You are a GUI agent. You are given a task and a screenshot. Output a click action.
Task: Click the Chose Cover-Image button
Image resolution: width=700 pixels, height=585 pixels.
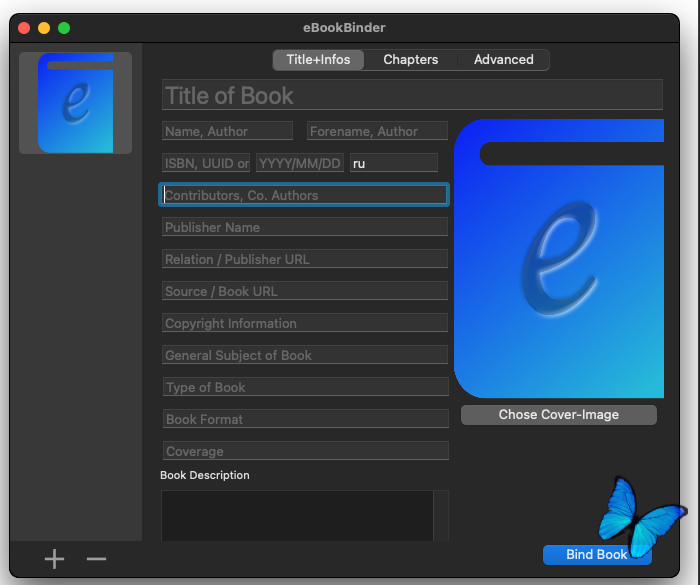coord(559,415)
